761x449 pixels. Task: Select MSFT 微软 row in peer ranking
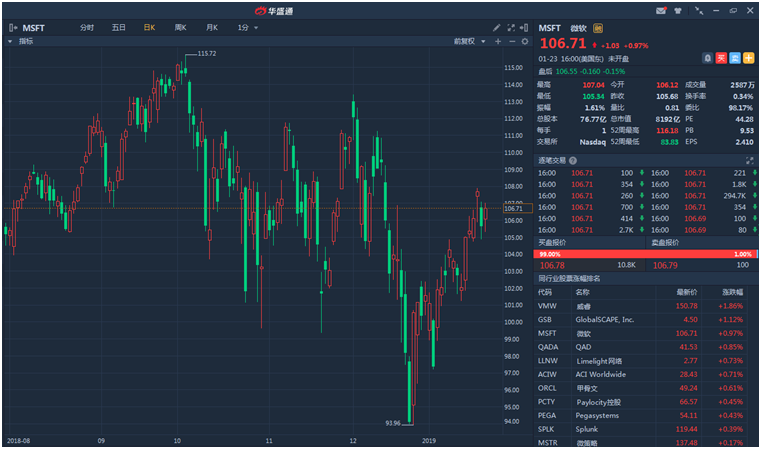(645, 333)
